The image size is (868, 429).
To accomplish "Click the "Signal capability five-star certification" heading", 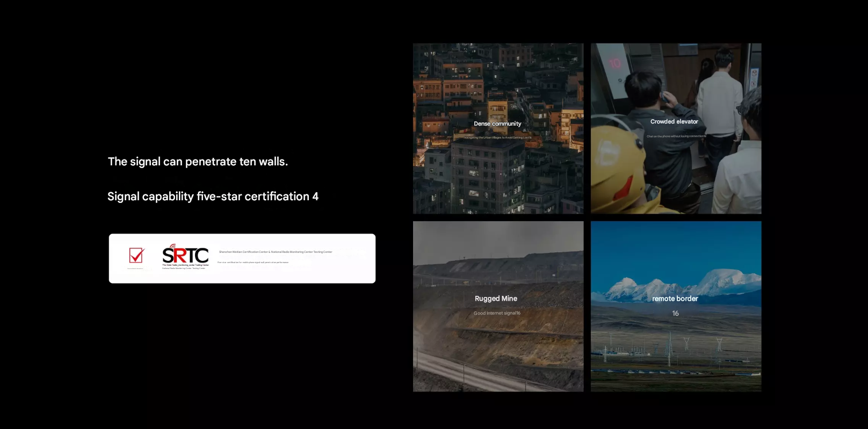I will coord(213,197).
